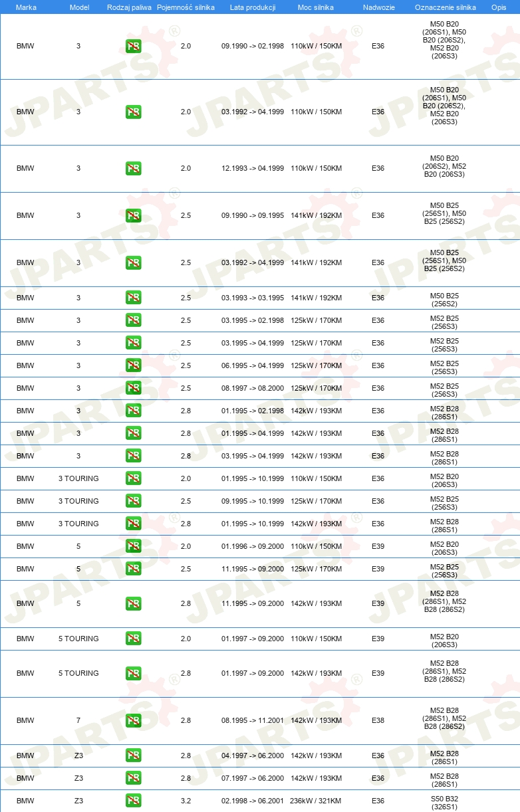Click the fuel icon in the 5 TOURING 2.0 row
This screenshot has width=520, height=812.
click(133, 639)
